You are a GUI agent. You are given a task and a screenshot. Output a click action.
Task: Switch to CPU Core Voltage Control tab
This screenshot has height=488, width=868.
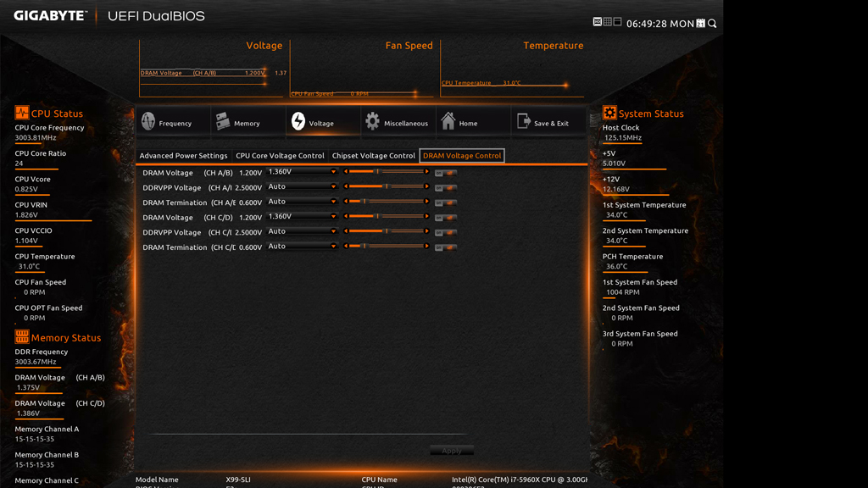[x=280, y=156]
